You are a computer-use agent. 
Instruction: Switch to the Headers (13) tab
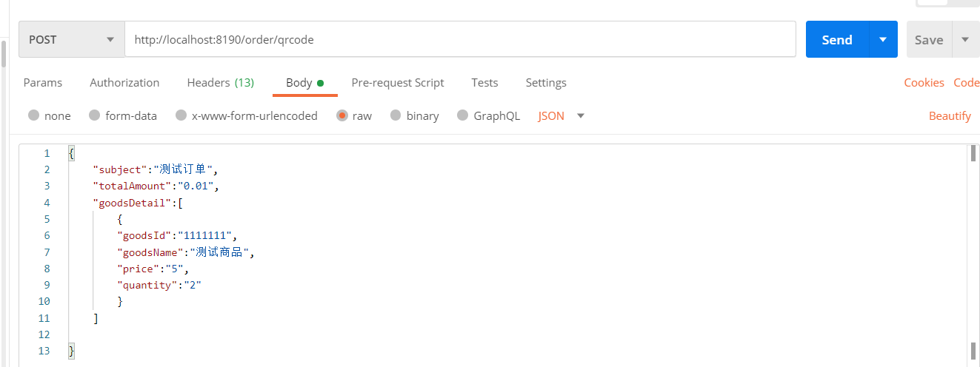point(220,83)
